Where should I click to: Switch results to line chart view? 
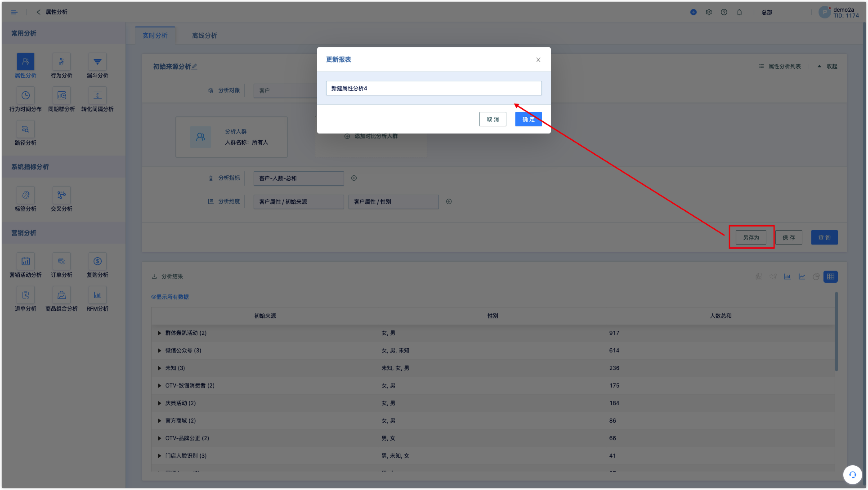coord(802,276)
